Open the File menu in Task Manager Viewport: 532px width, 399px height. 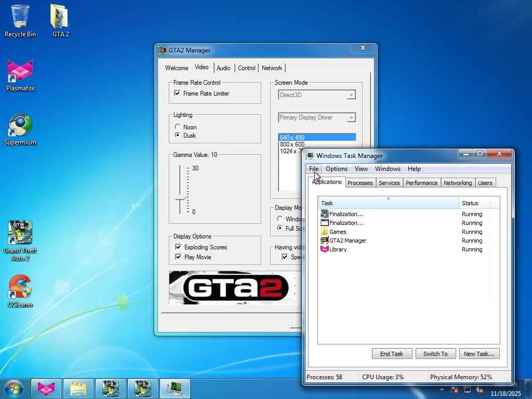point(314,169)
